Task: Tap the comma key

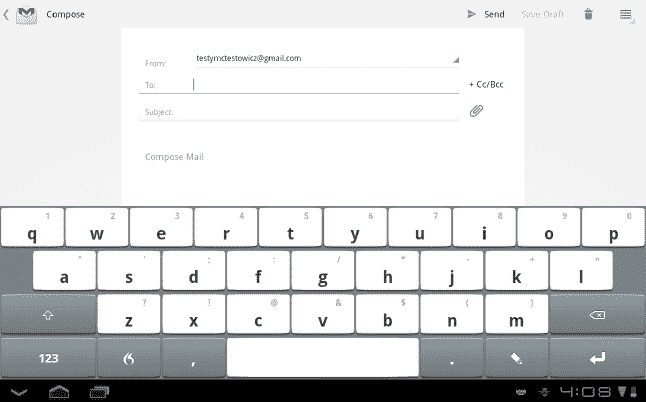Action: [x=194, y=358]
